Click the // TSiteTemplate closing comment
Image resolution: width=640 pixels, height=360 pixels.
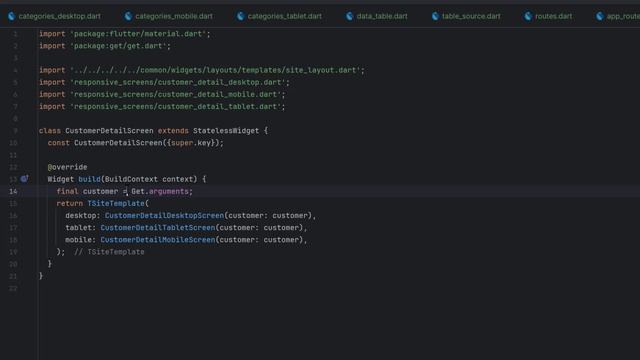(x=109, y=252)
